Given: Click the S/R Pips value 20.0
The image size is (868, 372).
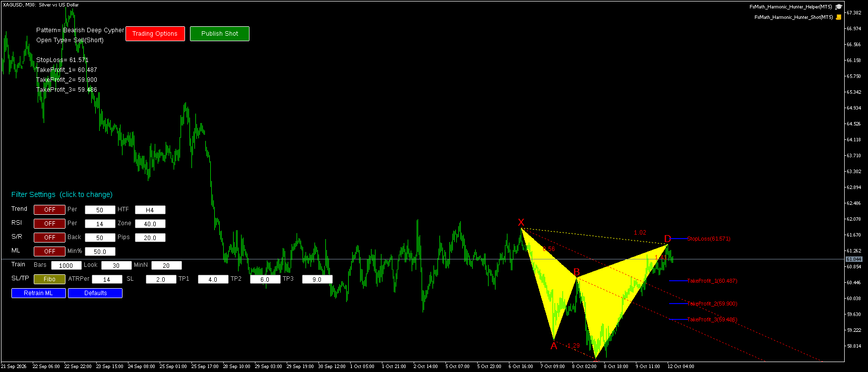Looking at the screenshot, I should (x=150, y=238).
